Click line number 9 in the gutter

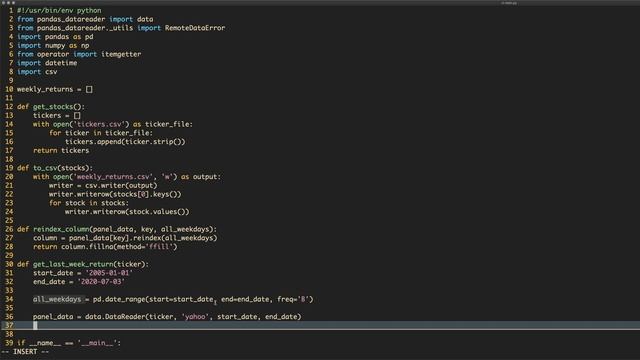[11, 80]
